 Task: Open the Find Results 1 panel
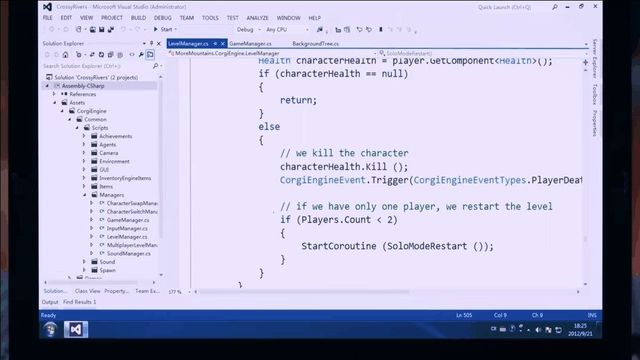click(x=80, y=302)
